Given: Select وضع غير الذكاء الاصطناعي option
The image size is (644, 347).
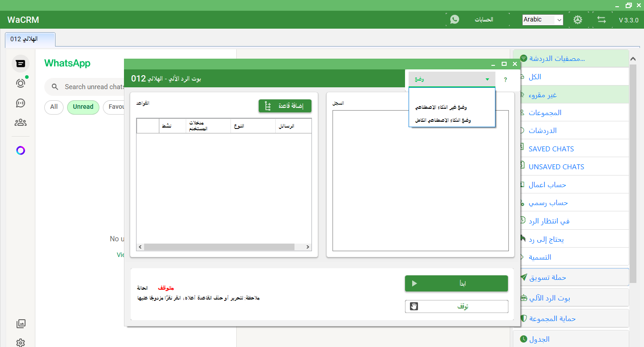Looking at the screenshot, I should 441,107.
